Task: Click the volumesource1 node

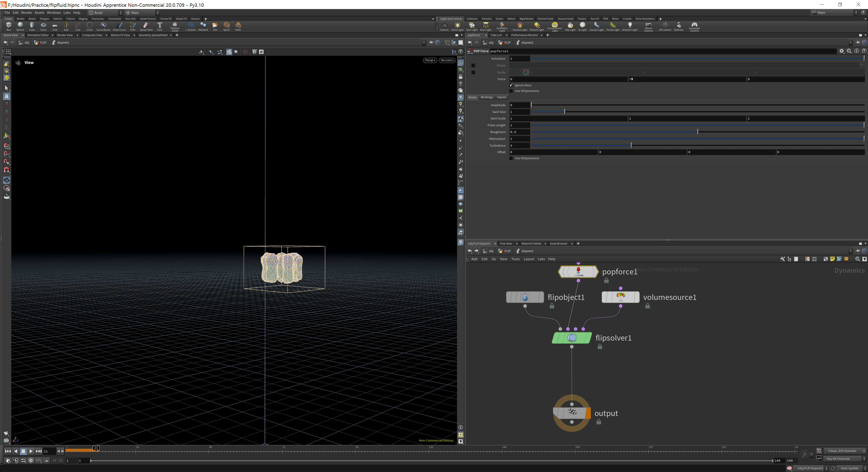Action: [620, 297]
